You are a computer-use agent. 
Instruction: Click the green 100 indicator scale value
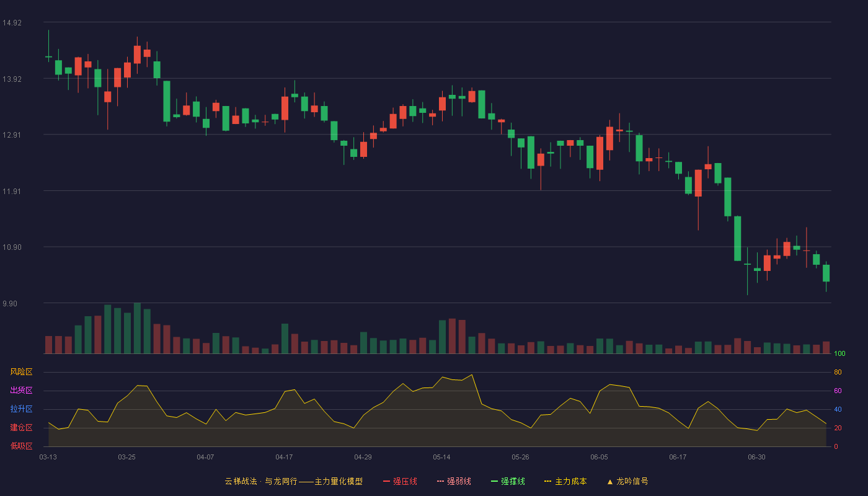tap(839, 354)
